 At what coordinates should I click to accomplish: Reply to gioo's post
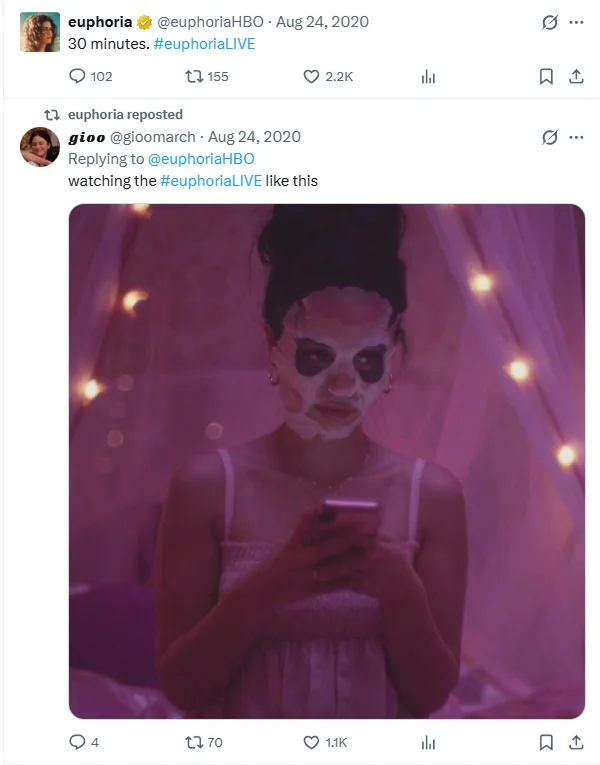(78, 742)
